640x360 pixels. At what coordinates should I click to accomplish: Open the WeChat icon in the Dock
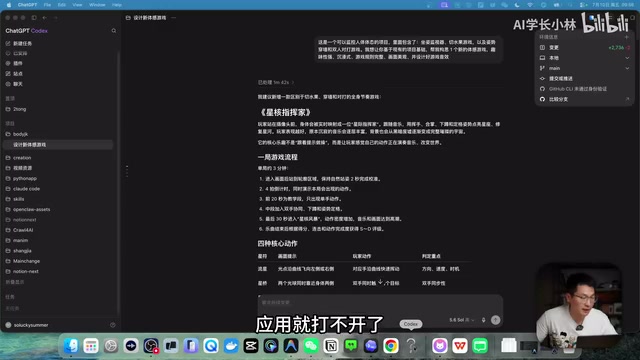[311, 346]
